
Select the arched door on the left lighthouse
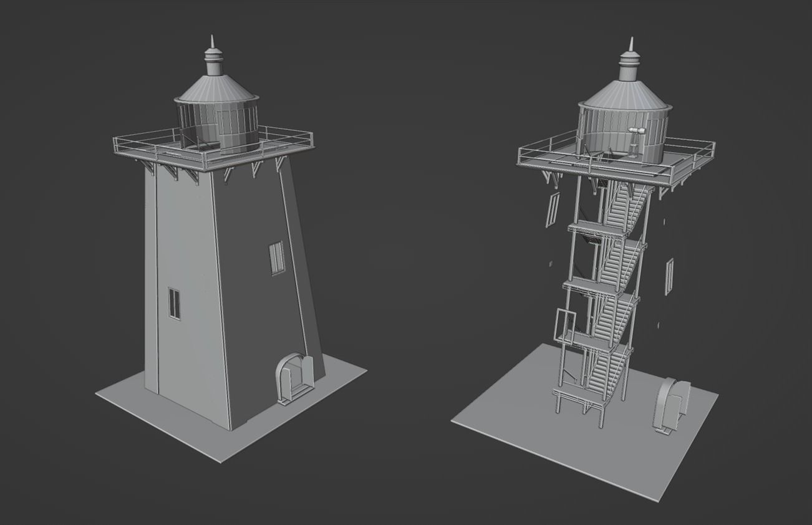pos(294,378)
